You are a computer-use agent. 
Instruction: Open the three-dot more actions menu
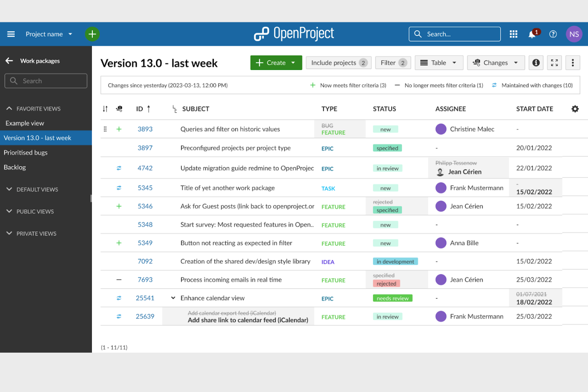tap(573, 63)
